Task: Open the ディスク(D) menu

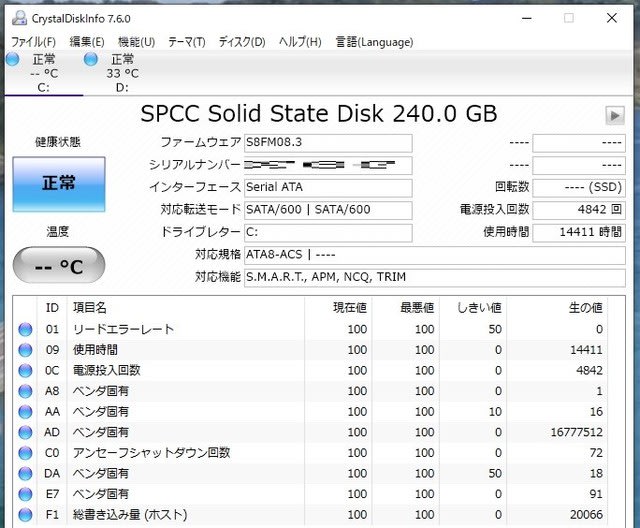Action: (242, 42)
